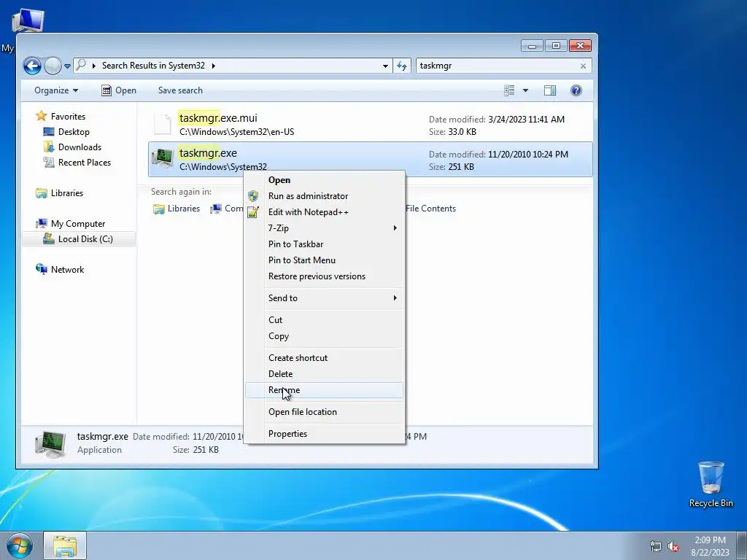Select Local Disk (C:) in navigation pane

point(79,239)
